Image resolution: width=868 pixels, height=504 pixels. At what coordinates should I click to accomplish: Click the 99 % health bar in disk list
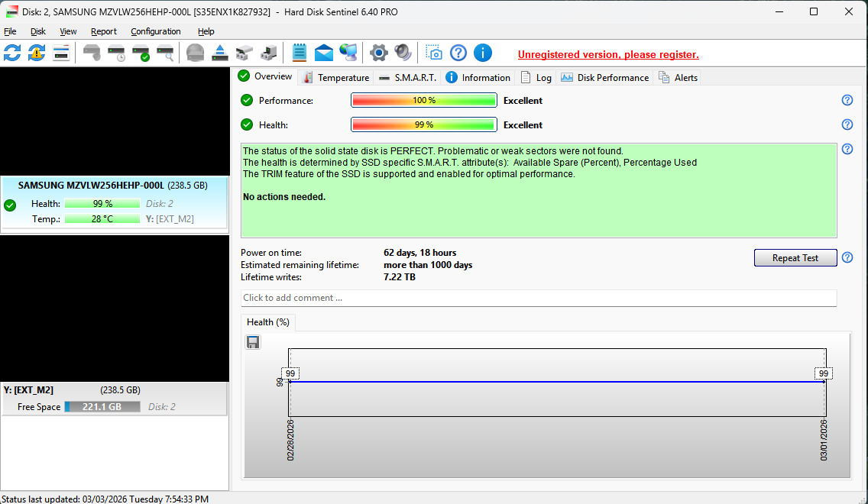tap(102, 204)
